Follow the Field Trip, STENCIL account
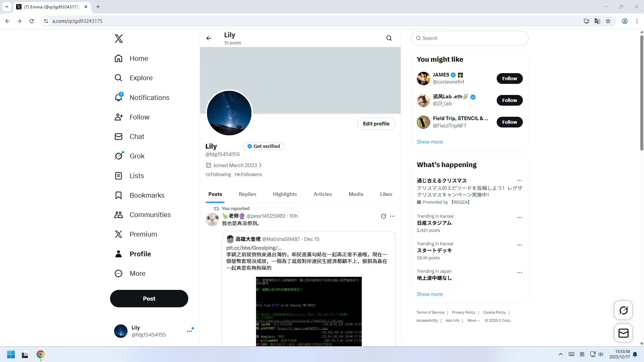 tap(509, 122)
